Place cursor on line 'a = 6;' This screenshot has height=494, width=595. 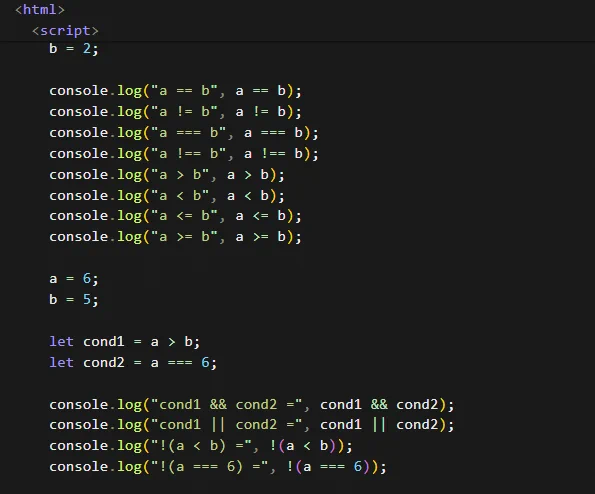pyautogui.click(x=74, y=279)
